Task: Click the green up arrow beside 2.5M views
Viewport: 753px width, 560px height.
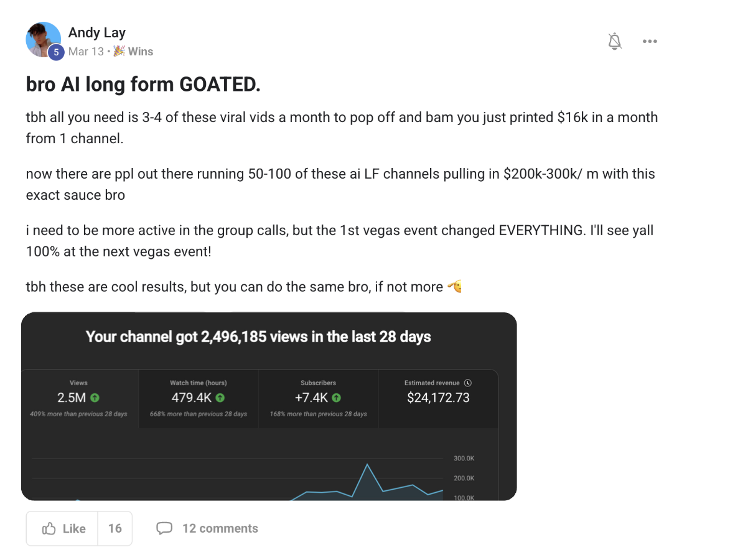Action: point(95,398)
